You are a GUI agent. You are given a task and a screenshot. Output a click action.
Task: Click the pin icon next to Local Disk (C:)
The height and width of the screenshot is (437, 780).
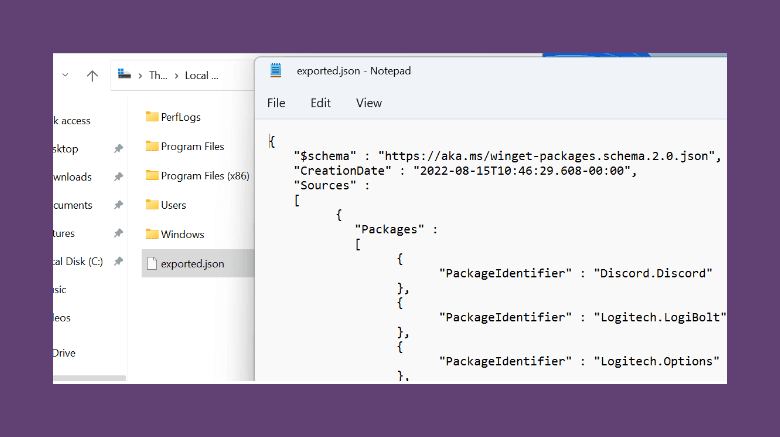(x=118, y=262)
